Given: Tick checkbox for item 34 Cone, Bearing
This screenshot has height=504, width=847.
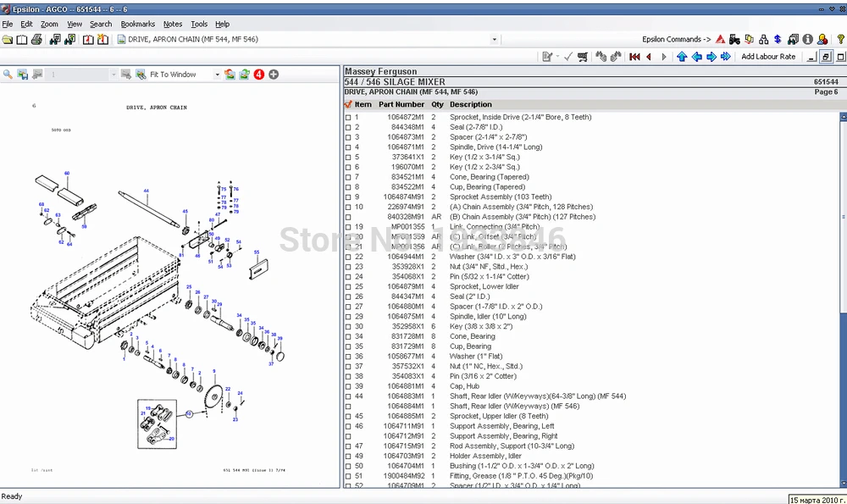Looking at the screenshot, I should (348, 336).
